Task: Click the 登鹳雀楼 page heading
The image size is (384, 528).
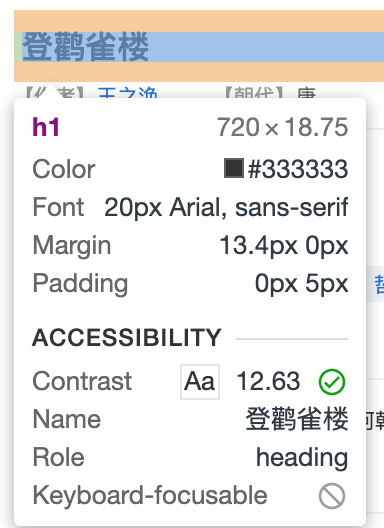Action: pyautogui.click(x=85, y=47)
